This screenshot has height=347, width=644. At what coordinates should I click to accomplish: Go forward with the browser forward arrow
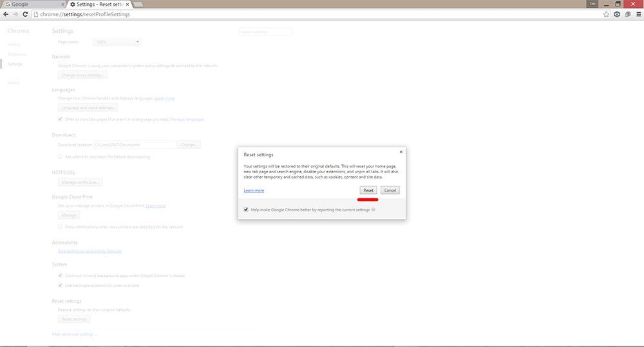[x=15, y=14]
